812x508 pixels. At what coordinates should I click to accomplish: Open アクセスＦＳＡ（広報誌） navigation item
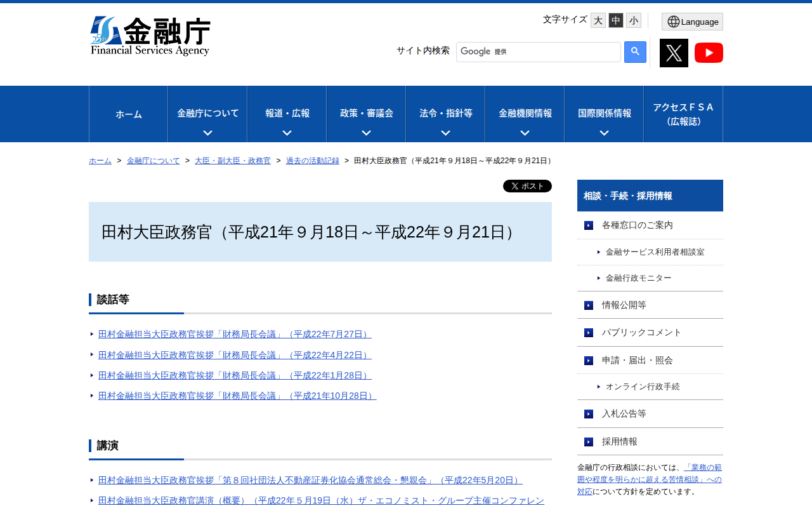pos(683,114)
